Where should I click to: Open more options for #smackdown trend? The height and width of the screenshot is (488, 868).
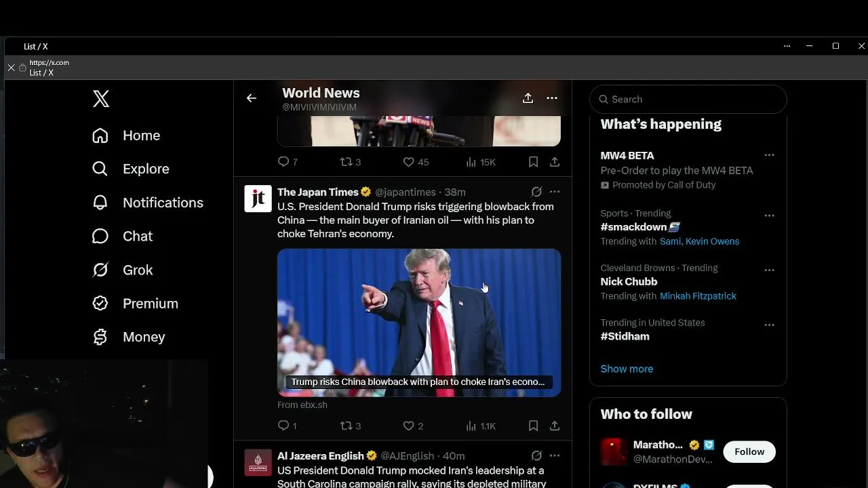769,216
